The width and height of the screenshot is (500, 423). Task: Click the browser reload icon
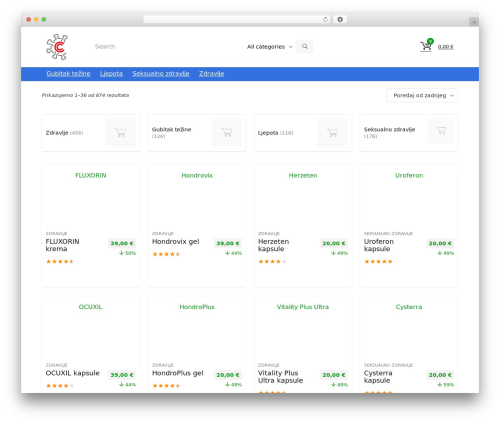(325, 19)
